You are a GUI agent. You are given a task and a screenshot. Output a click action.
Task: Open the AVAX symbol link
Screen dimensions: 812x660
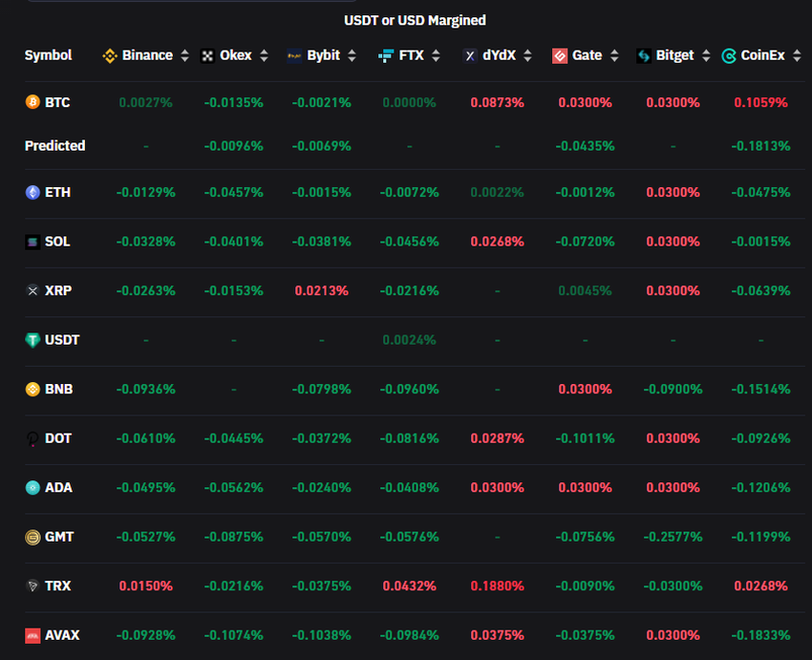(62, 636)
